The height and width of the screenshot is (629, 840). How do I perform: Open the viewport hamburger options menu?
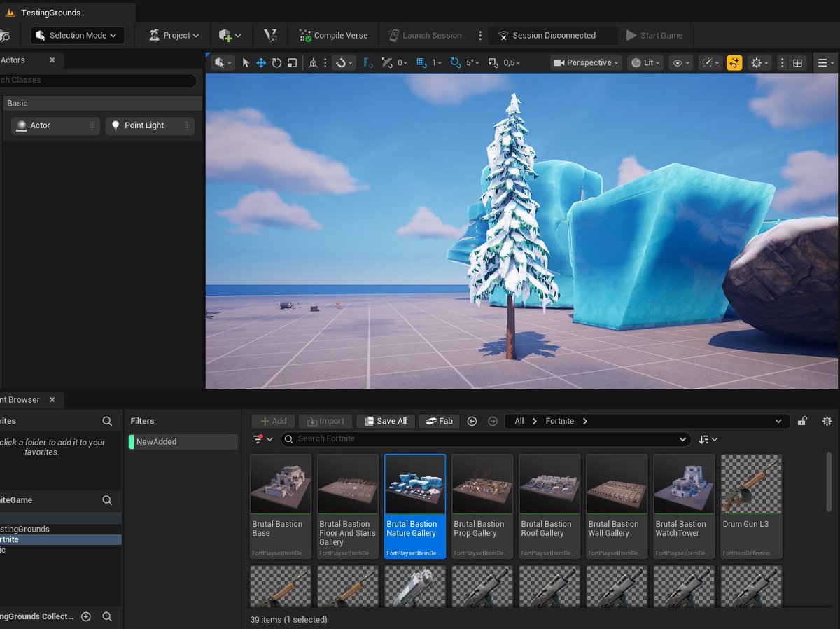tap(826, 63)
